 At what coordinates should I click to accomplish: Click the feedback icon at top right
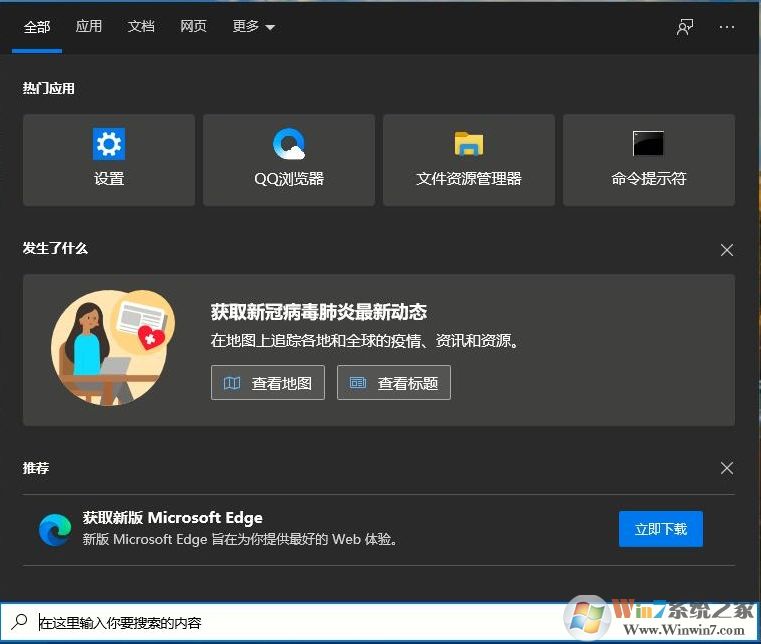click(685, 27)
